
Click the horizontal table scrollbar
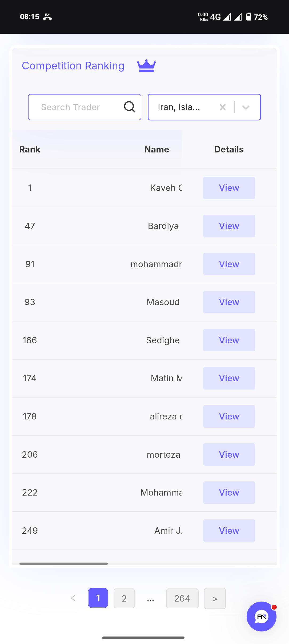(x=63, y=564)
